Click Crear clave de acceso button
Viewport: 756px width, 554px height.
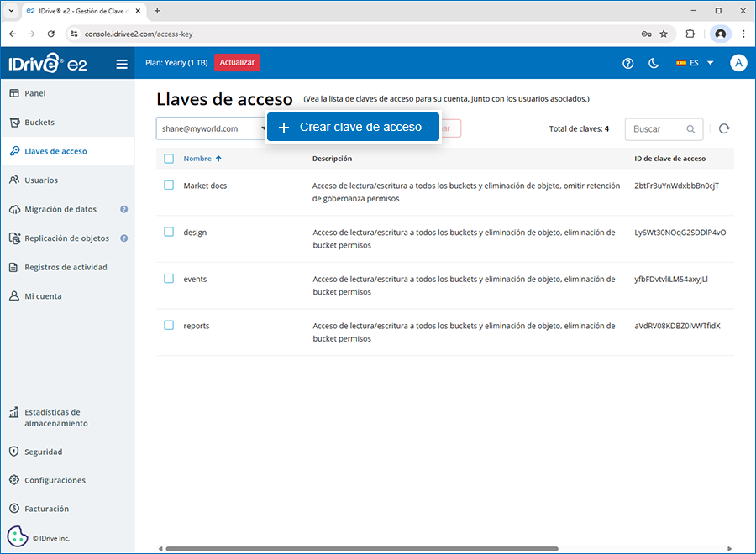point(352,128)
